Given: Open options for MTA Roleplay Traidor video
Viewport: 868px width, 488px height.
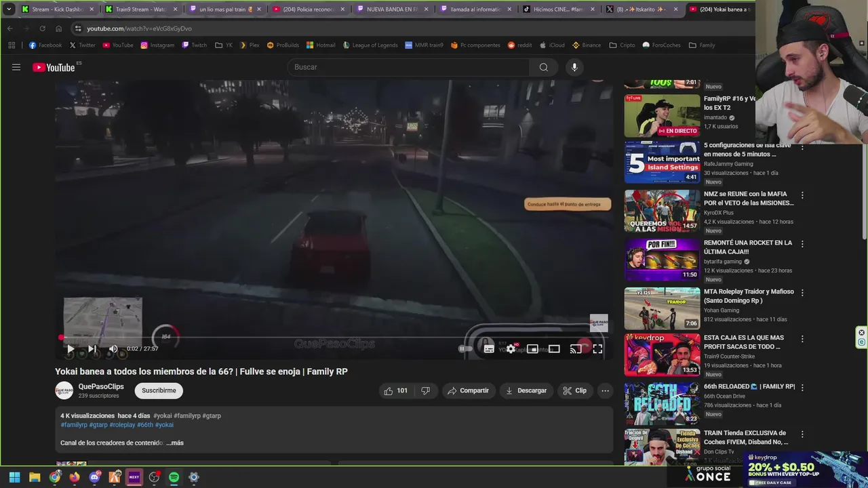Looking at the screenshot, I should pyautogui.click(x=802, y=293).
